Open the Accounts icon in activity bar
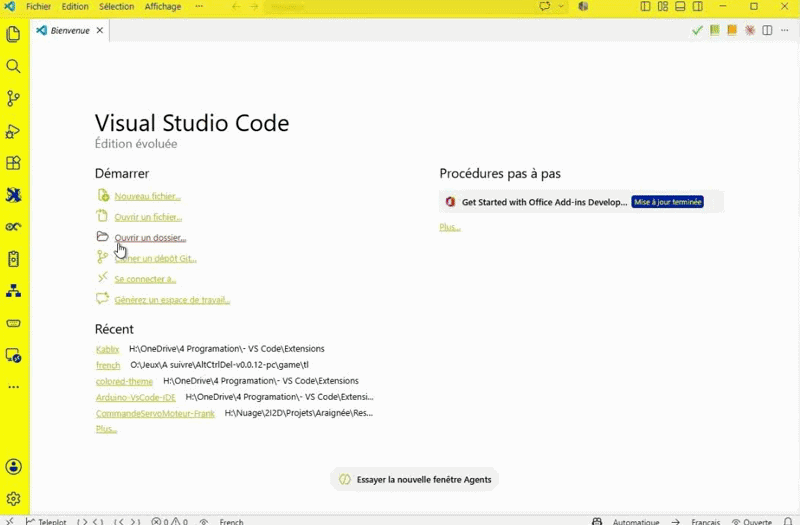The width and height of the screenshot is (800, 525). (13, 466)
